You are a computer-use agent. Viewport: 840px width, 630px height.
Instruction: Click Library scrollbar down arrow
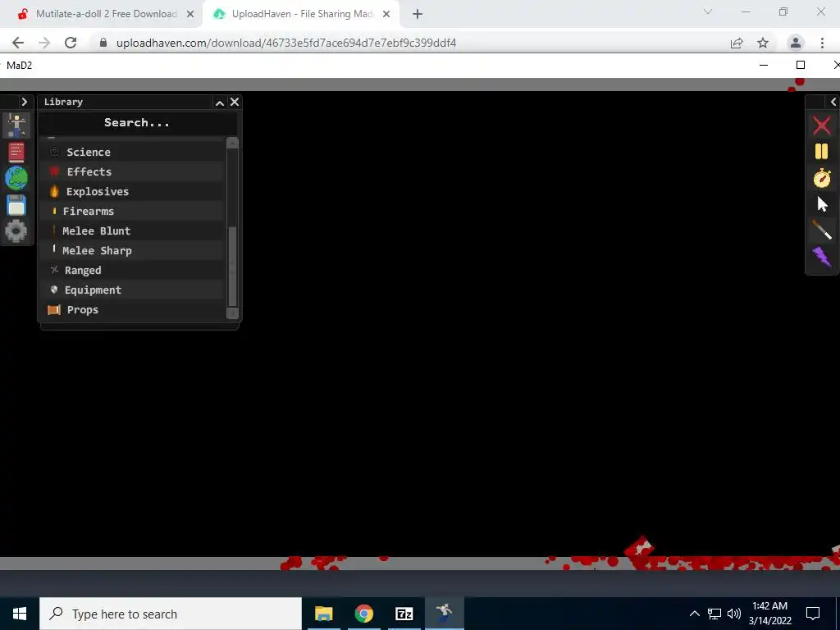[232, 313]
